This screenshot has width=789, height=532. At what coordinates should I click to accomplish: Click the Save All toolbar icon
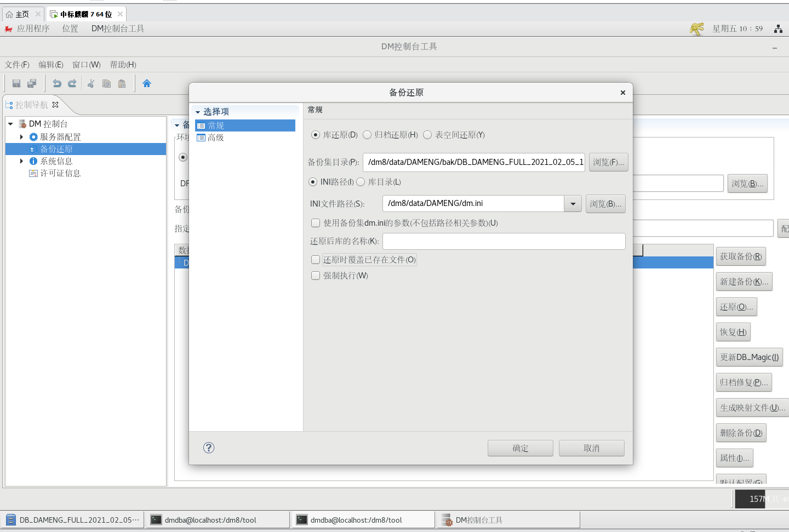point(32,83)
